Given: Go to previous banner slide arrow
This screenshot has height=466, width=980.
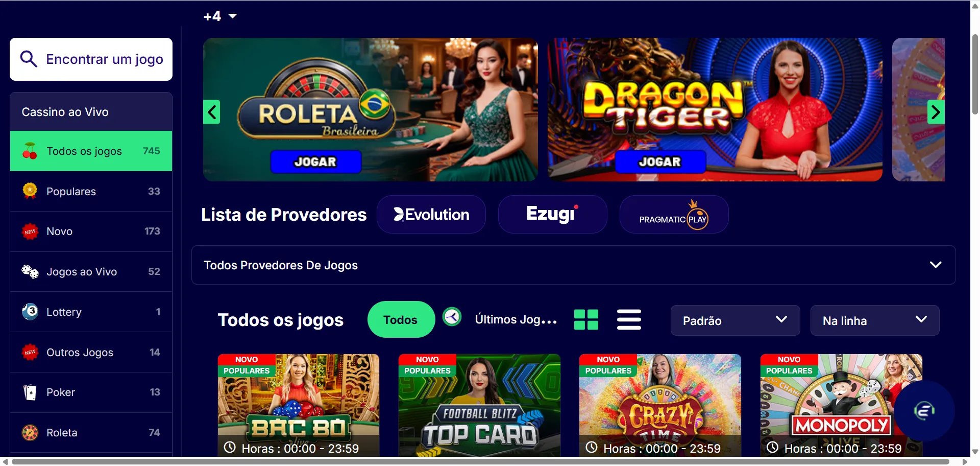Looking at the screenshot, I should 212,112.
